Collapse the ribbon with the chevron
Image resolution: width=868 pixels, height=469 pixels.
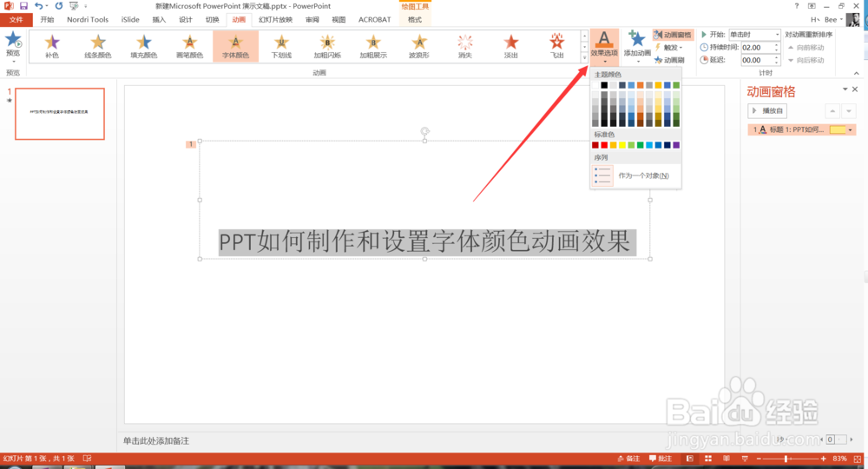tap(857, 73)
